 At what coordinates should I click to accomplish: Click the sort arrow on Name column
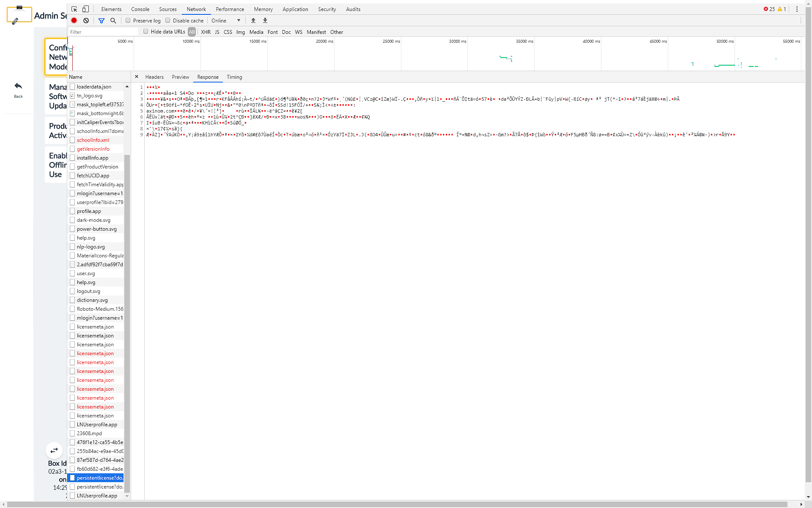(x=127, y=86)
